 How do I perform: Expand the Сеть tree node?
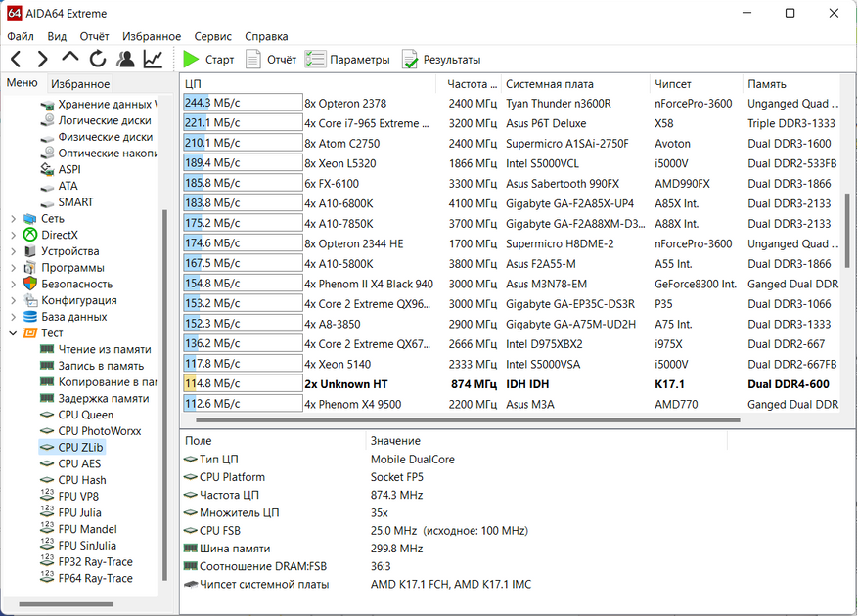[13, 219]
